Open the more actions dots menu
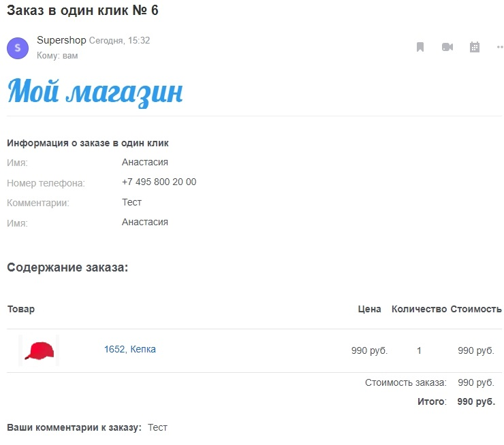Image resolution: width=504 pixels, height=445 pixels. click(500, 47)
